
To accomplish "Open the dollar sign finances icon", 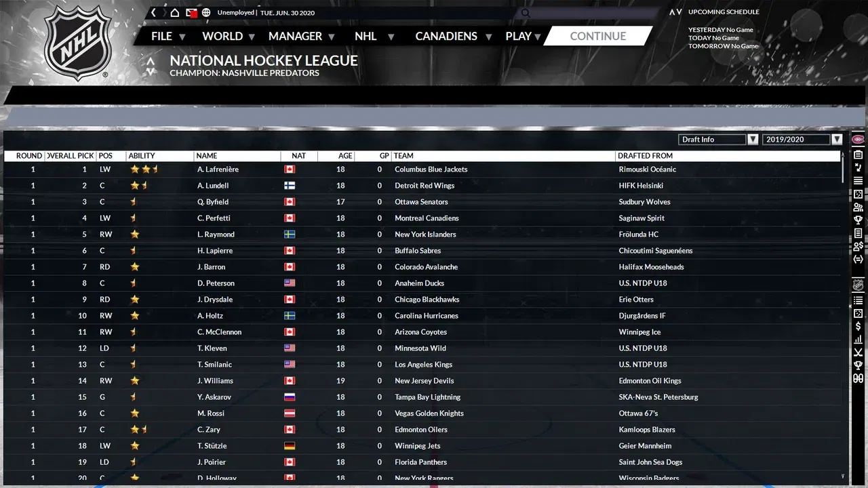I will pos(858,327).
